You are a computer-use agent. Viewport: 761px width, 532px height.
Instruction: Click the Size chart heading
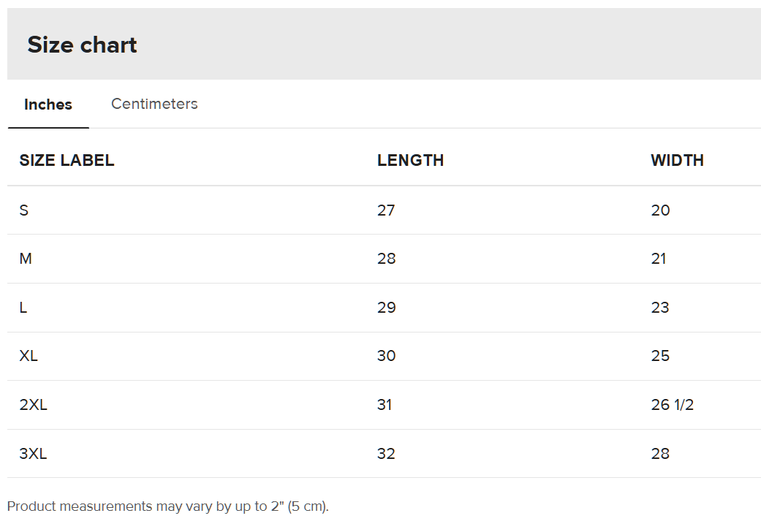coord(82,45)
